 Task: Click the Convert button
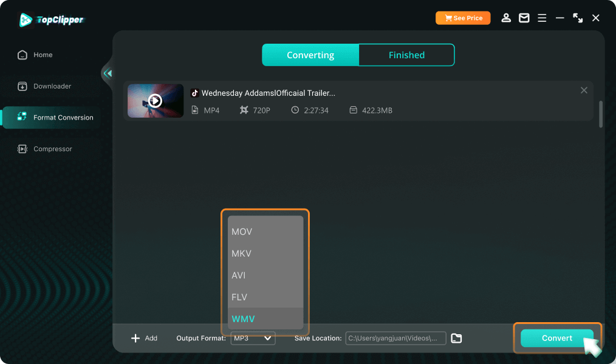click(x=557, y=338)
